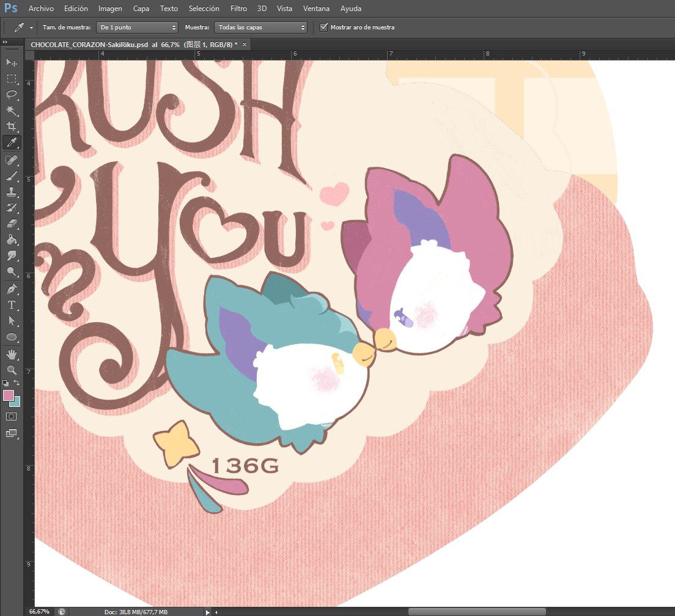Select the Lasso tool

pyautogui.click(x=12, y=95)
